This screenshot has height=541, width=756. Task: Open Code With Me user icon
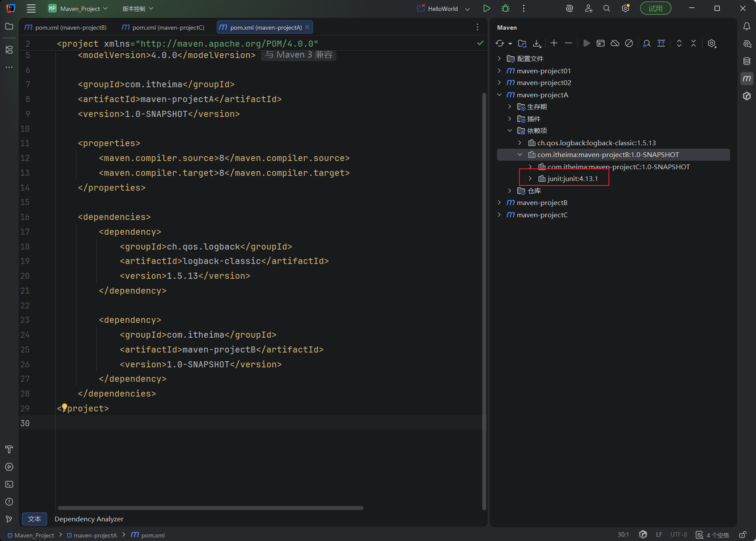588,8
